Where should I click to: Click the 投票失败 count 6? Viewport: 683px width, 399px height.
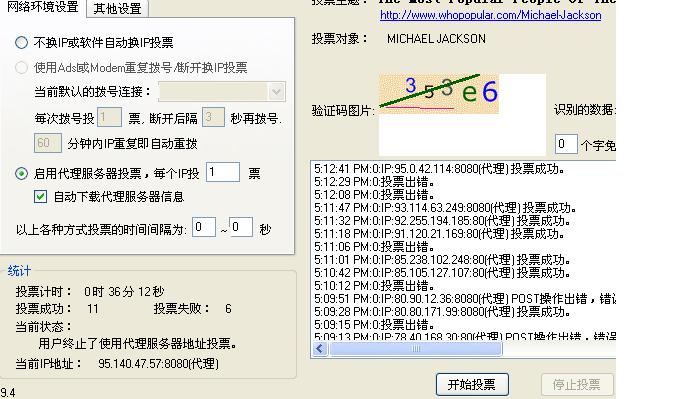tap(228, 309)
